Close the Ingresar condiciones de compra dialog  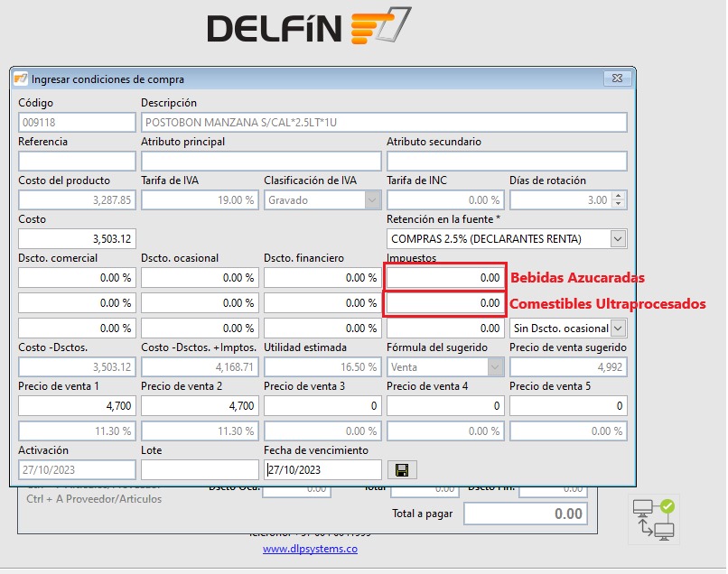pyautogui.click(x=618, y=78)
